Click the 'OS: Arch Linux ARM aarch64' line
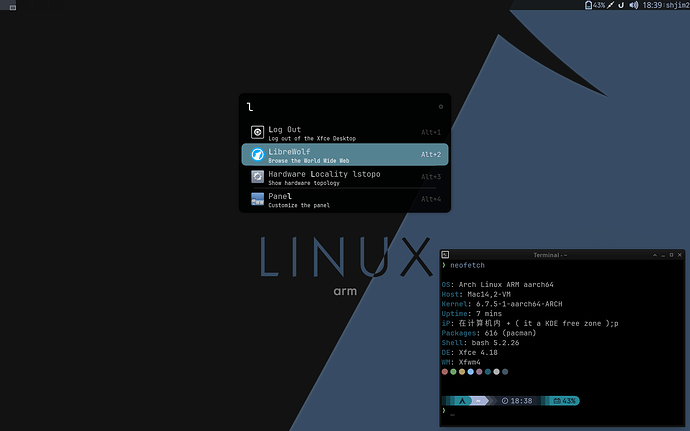 (497, 284)
